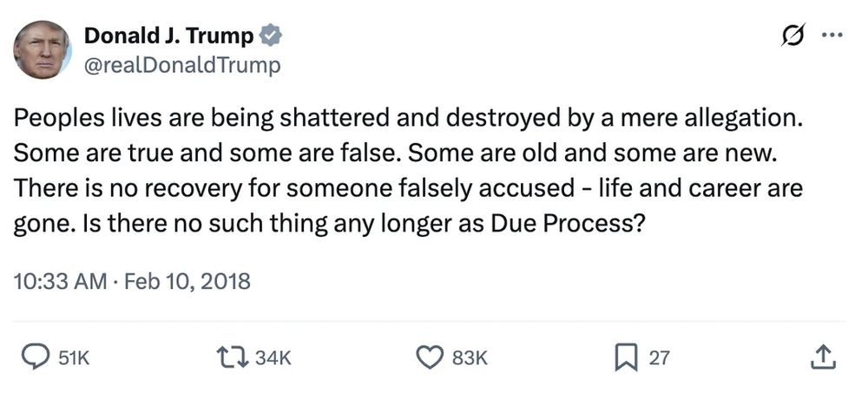Click the 10:33 AM timestamp
868x399 pixels.
[x=61, y=281]
